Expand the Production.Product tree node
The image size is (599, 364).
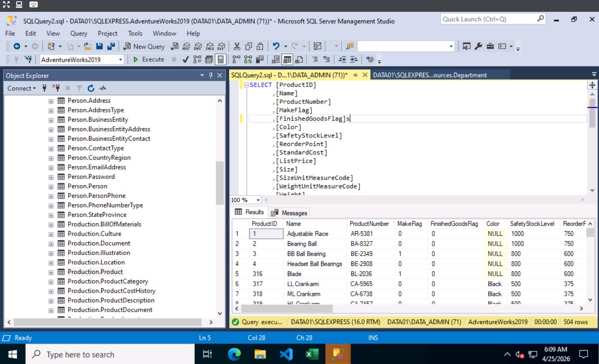click(x=50, y=272)
